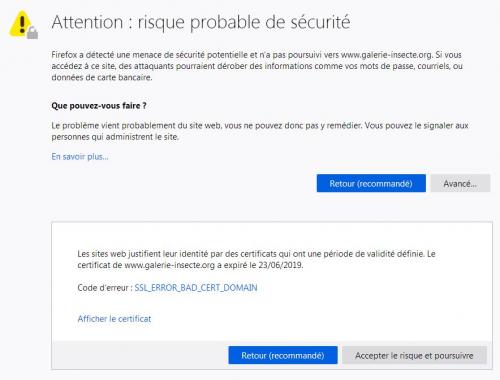
Task: Click www.galerie-insecte.org in the Firefox warning paragraph
Action: [386, 55]
